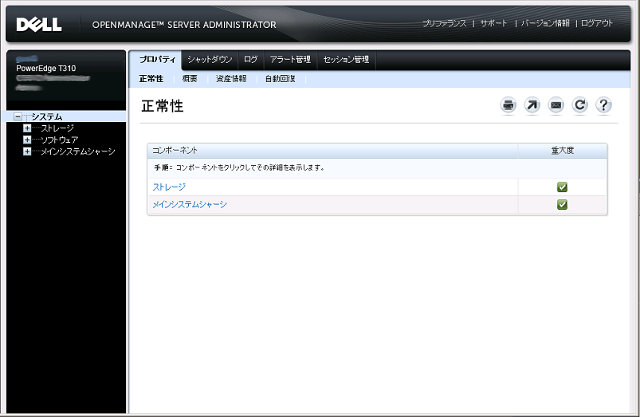
Task: Open the Help question mark icon
Action: click(604, 105)
